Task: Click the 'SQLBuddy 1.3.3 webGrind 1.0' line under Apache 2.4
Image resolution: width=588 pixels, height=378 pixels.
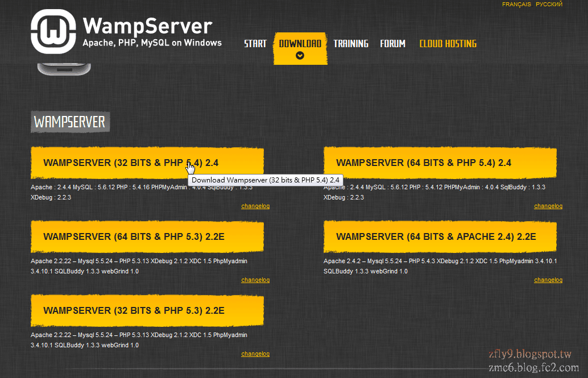Action: 366,271
